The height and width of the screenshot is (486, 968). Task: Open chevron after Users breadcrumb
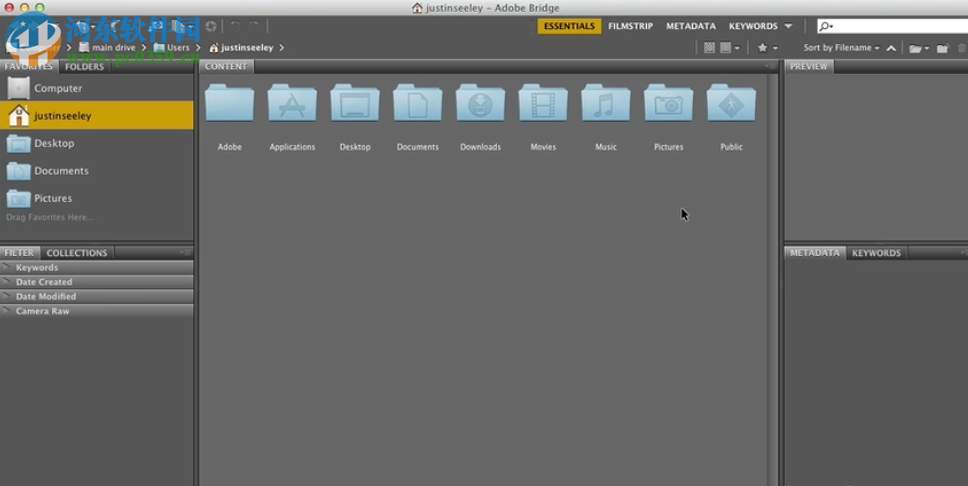tap(198, 48)
